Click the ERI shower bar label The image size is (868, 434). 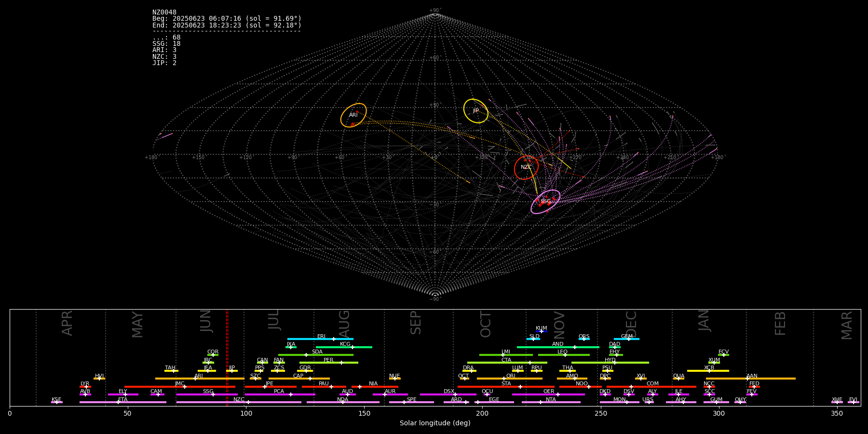coord(321,337)
